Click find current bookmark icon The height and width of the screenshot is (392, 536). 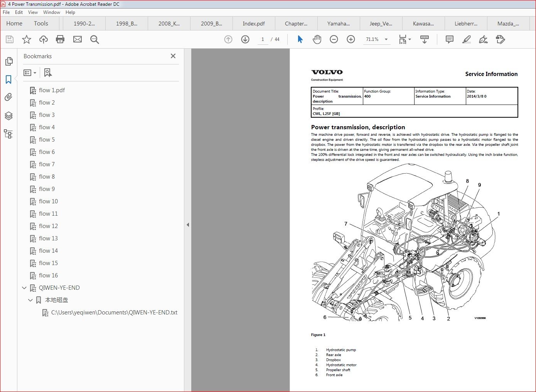click(x=48, y=73)
